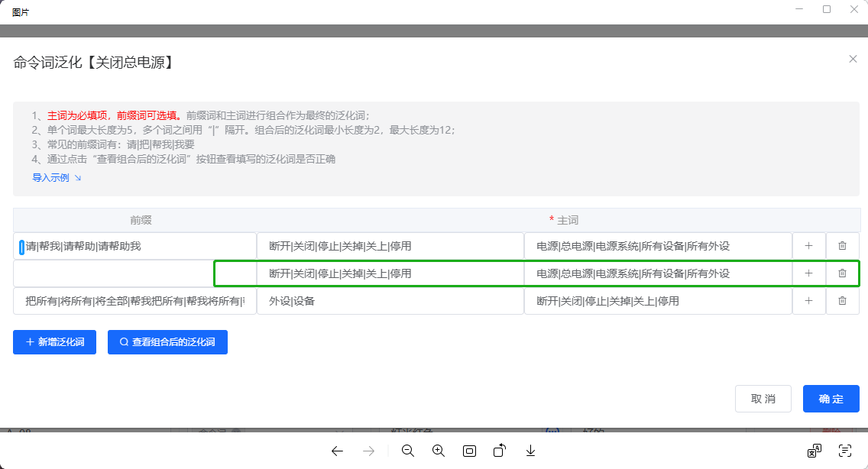The image size is (868, 469).
Task: Cancel the dialog with 取消
Action: pos(763,398)
